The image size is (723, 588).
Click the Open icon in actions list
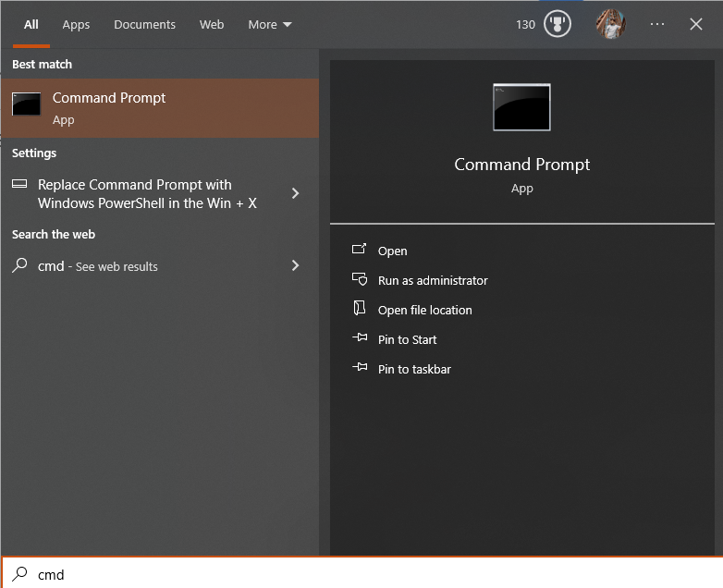pyautogui.click(x=360, y=250)
